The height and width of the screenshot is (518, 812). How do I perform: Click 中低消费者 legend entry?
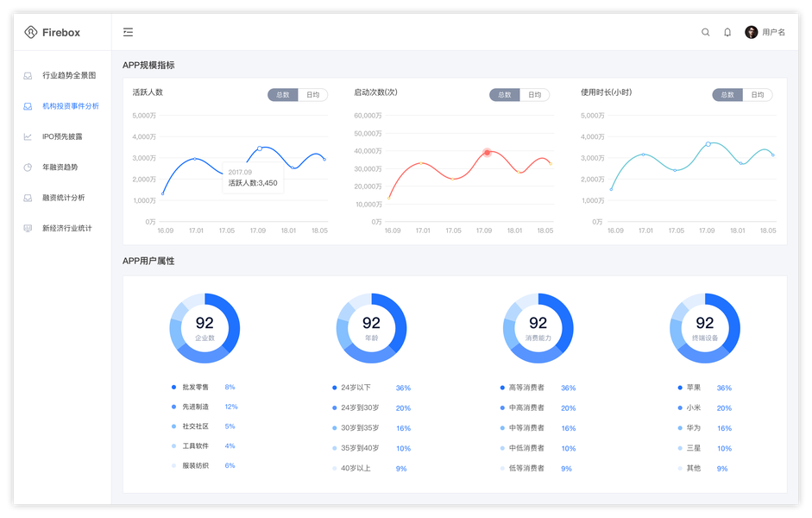(538, 448)
